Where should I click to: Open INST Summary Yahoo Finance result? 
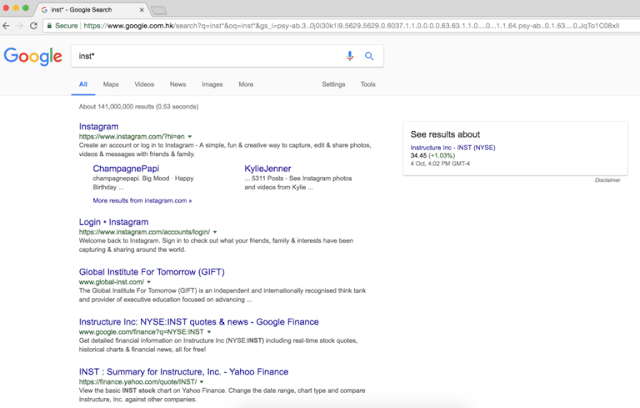point(184,372)
